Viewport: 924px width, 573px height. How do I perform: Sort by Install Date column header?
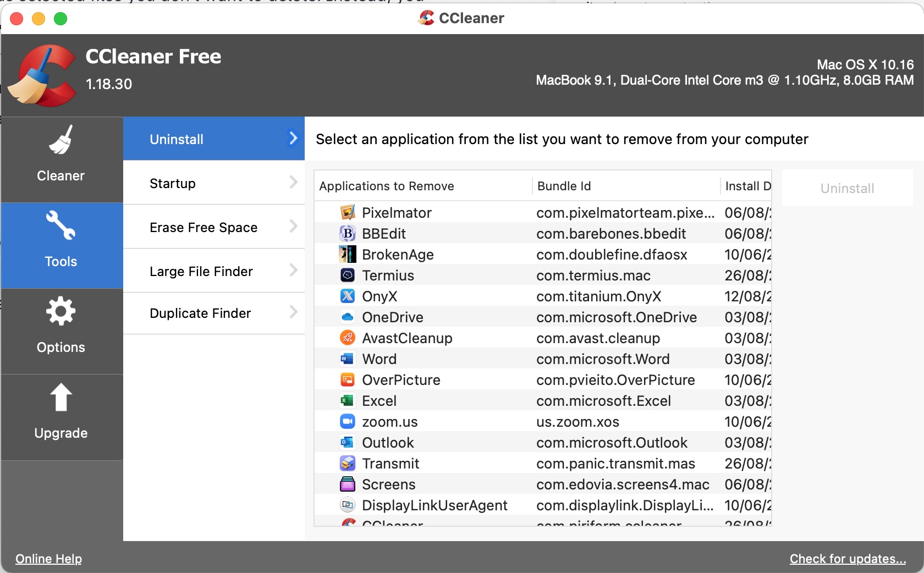tap(746, 186)
